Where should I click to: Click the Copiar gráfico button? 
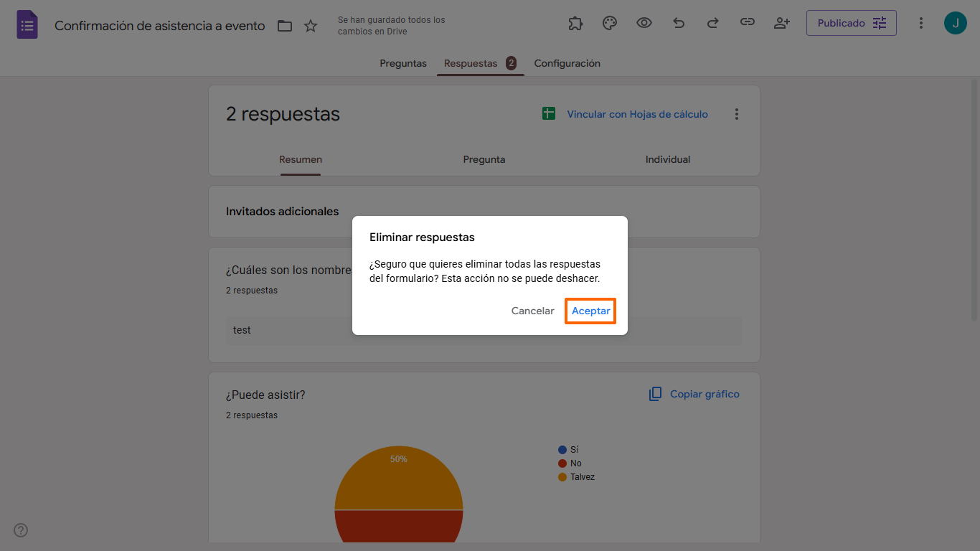click(x=694, y=394)
